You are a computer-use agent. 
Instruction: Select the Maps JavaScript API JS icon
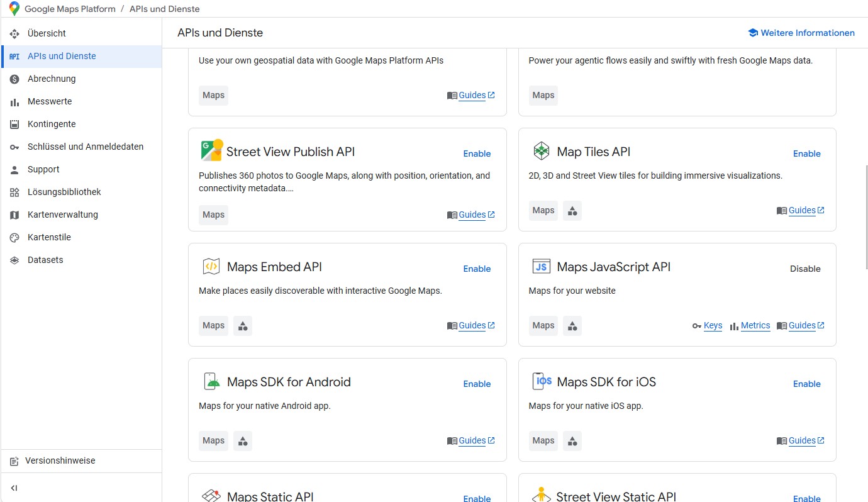tap(541, 267)
